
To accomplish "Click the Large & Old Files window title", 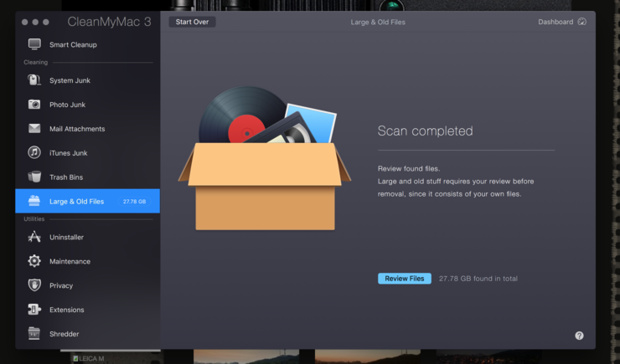I will tap(378, 22).
